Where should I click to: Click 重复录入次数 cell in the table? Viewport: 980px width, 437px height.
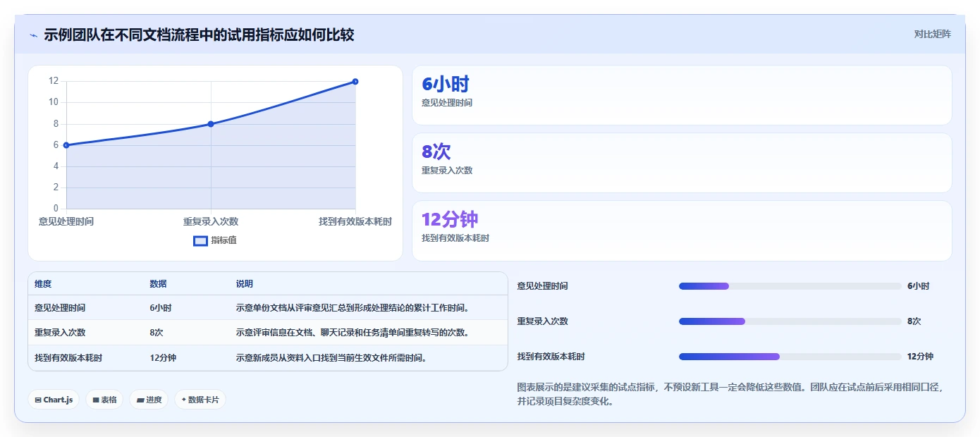point(60,333)
